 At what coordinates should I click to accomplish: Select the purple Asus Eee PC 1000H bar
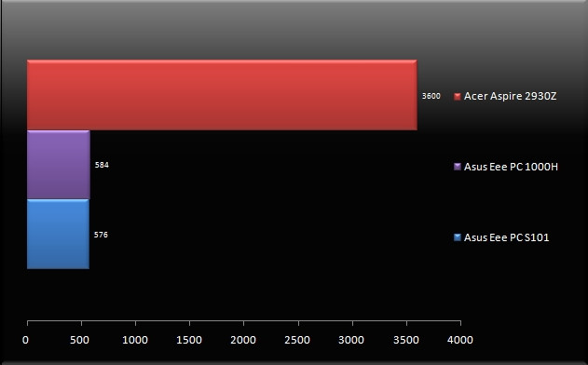tap(59, 165)
